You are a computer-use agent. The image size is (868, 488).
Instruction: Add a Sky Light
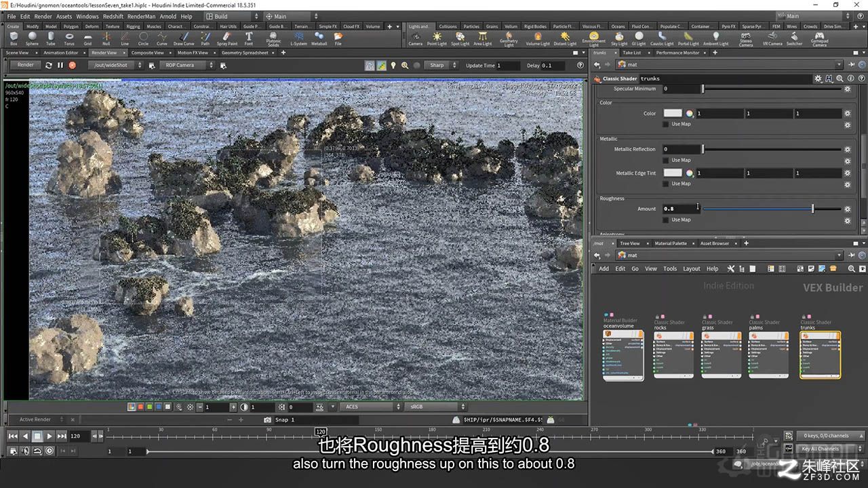tap(619, 39)
